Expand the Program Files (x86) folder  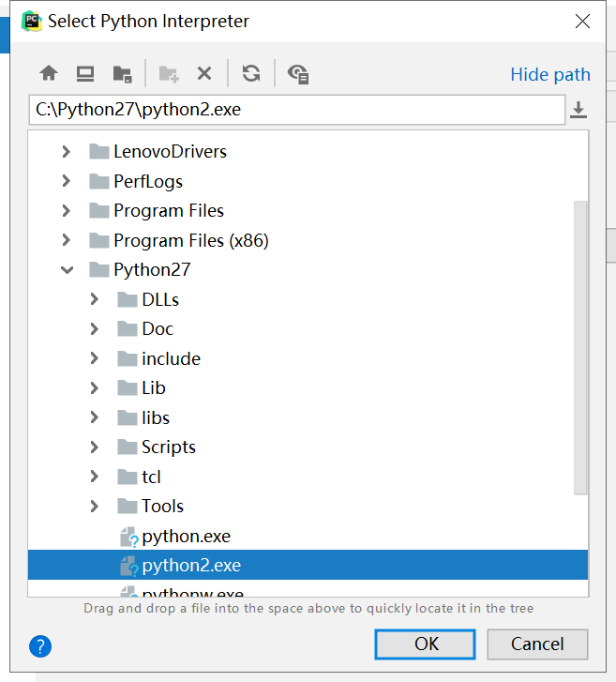coord(66,240)
